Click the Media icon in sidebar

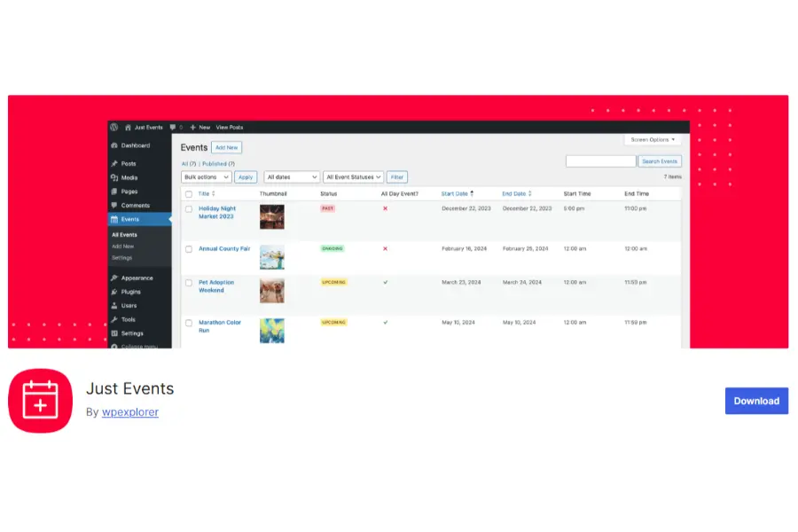tap(114, 177)
